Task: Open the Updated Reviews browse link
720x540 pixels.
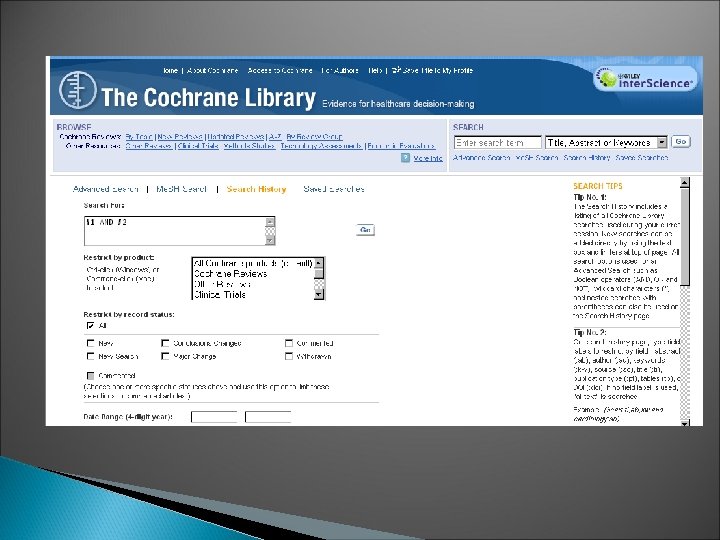Action: point(236,136)
